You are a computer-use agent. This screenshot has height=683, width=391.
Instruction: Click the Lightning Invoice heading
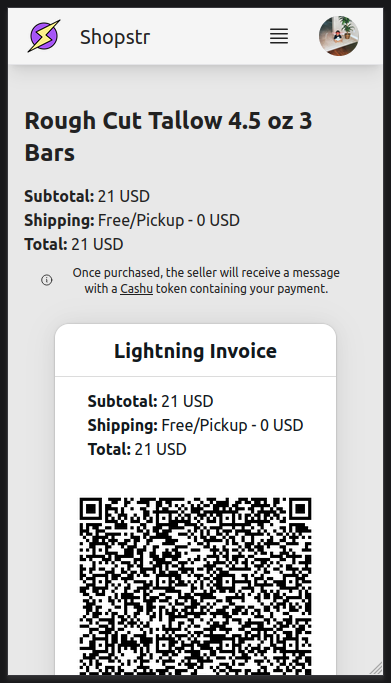(196, 351)
